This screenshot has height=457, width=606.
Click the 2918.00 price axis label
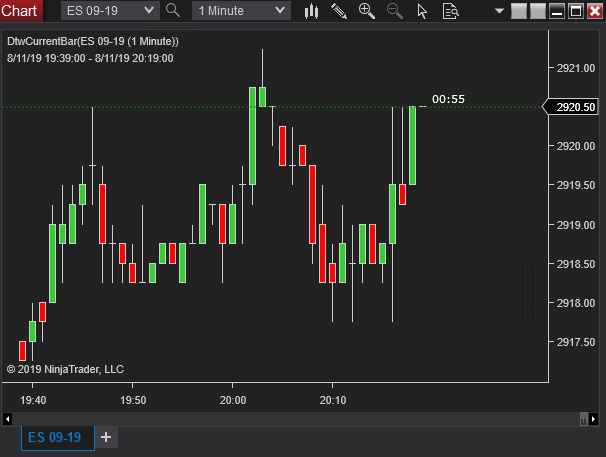click(575, 303)
